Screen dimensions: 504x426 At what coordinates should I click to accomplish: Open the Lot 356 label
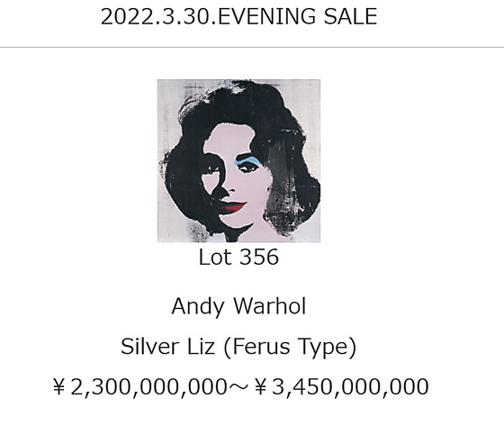tap(238, 257)
